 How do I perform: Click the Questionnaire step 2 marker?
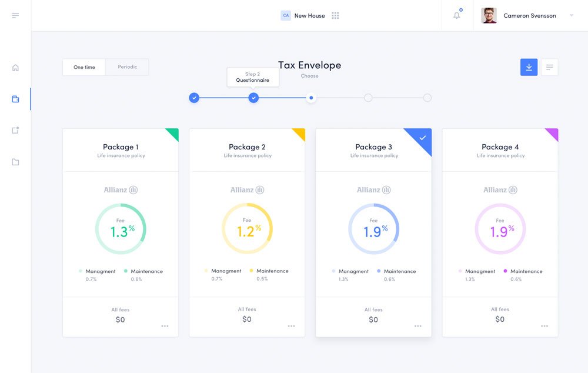tap(253, 98)
